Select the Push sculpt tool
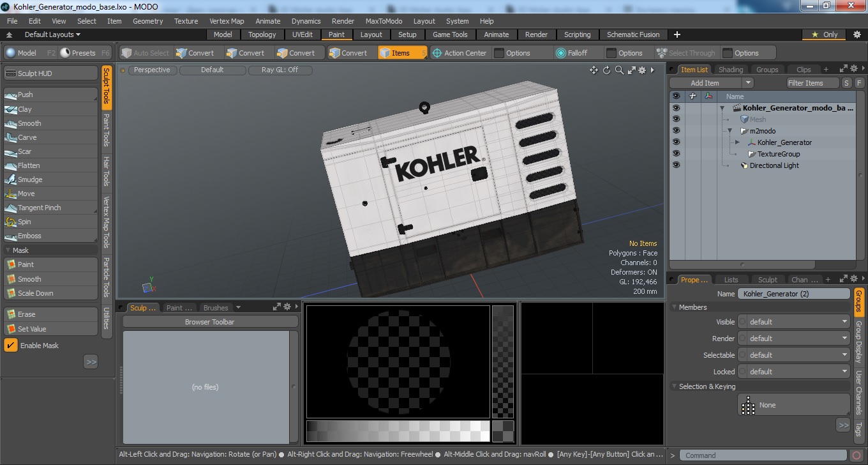The height and width of the screenshot is (465, 868). [x=51, y=95]
